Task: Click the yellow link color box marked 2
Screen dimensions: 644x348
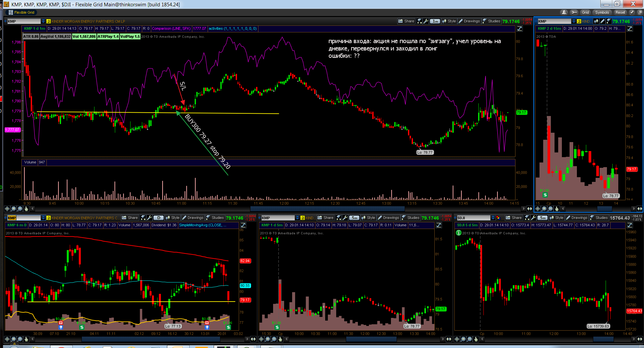Action: 48,21
